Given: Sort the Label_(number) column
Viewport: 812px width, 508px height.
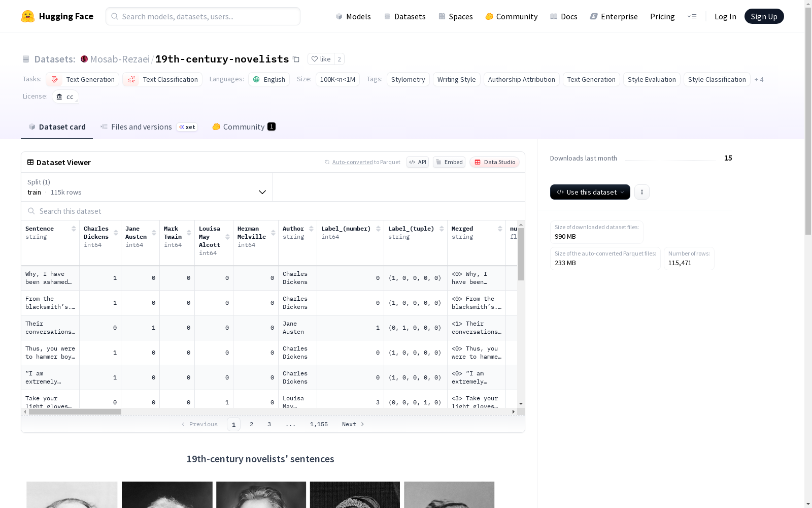Looking at the screenshot, I should pyautogui.click(x=378, y=229).
